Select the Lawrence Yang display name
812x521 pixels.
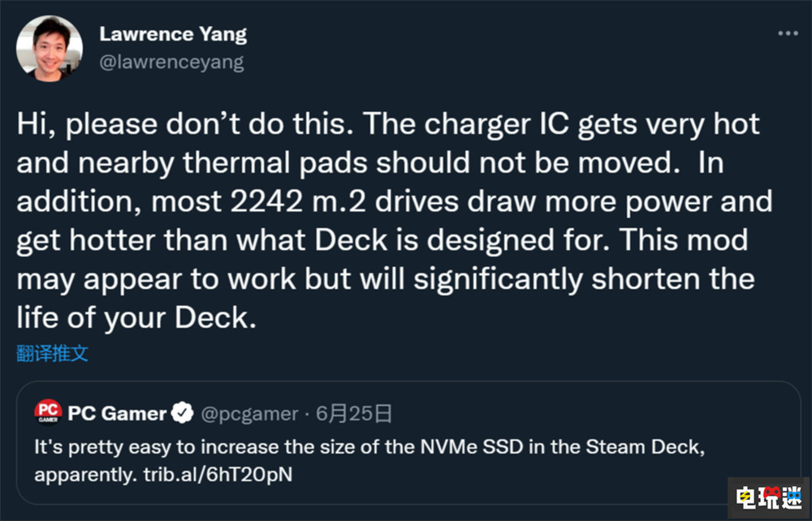coord(173,34)
